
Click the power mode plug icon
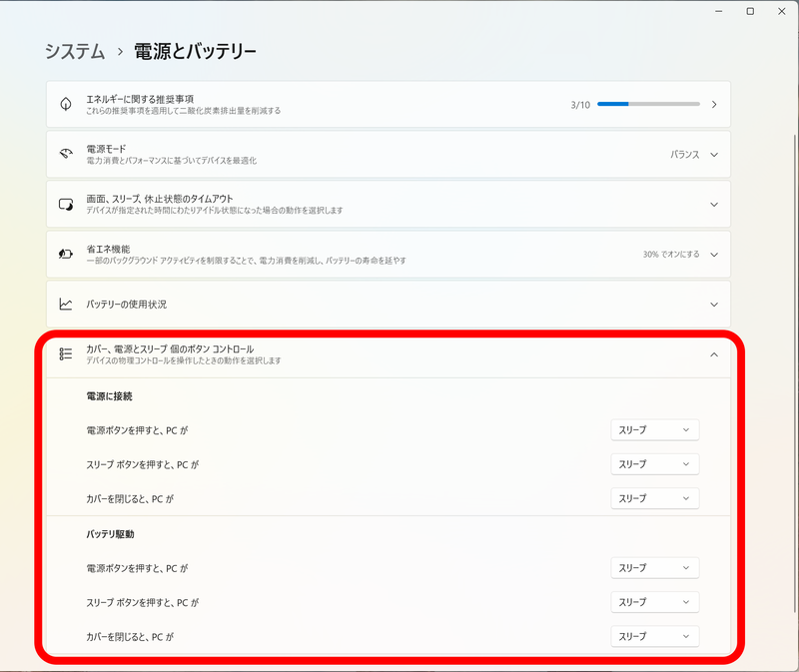(x=65, y=155)
